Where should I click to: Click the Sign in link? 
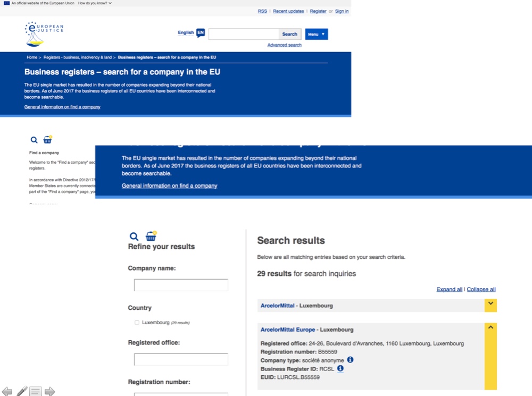[342, 11]
